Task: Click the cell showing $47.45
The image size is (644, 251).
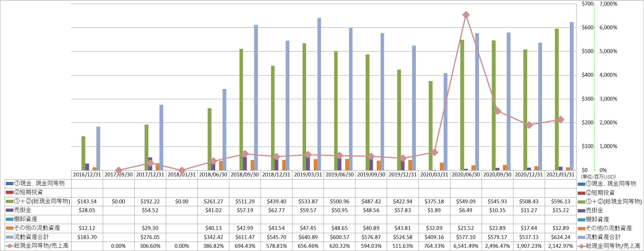Action: tap(308, 228)
